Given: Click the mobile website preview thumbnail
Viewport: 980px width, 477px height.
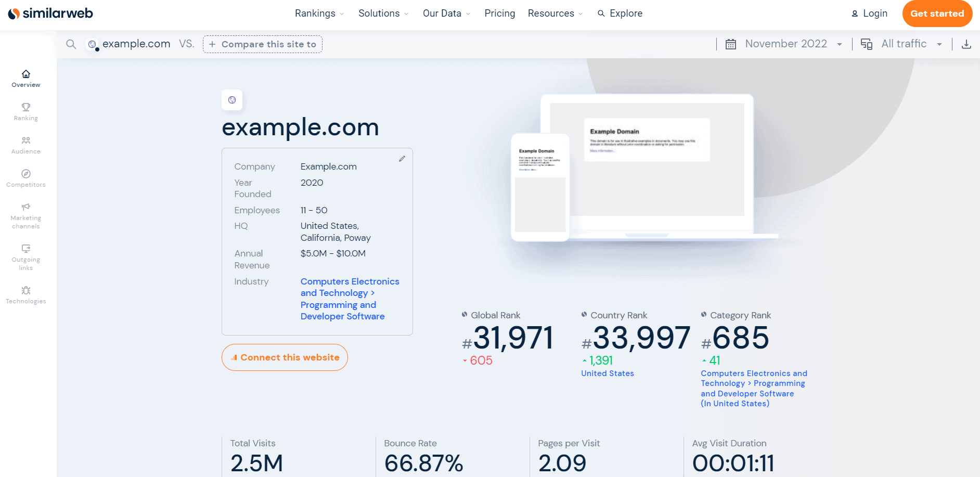Looking at the screenshot, I should coord(540,187).
